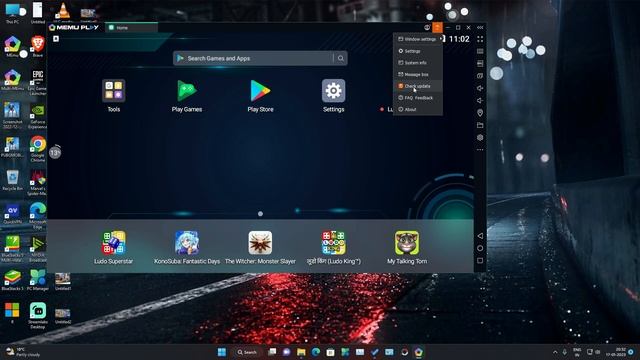Screen dimensions: 640x360
Task: Click the volume up icon in MEmu sidebar
Action: [x=480, y=88]
